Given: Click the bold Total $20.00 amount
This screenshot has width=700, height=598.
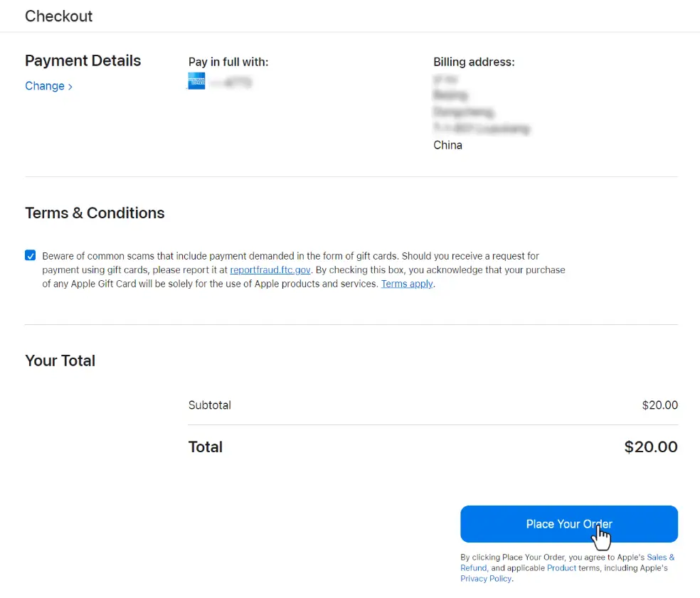Looking at the screenshot, I should (651, 447).
